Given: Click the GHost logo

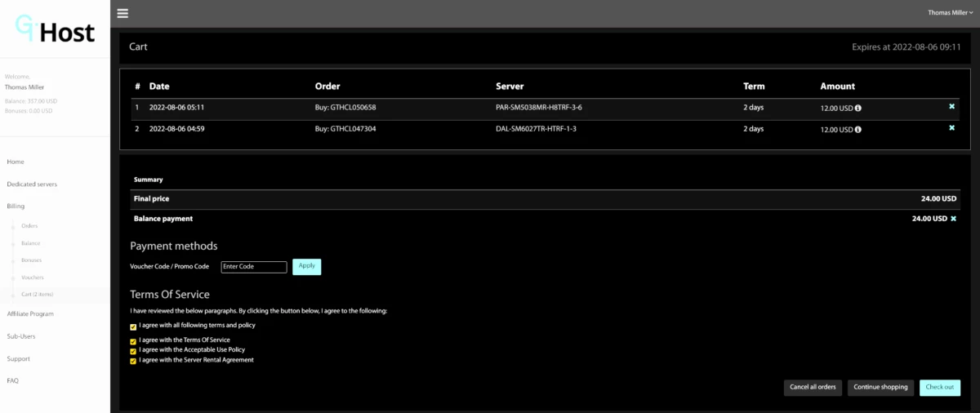Looking at the screenshot, I should point(55,30).
